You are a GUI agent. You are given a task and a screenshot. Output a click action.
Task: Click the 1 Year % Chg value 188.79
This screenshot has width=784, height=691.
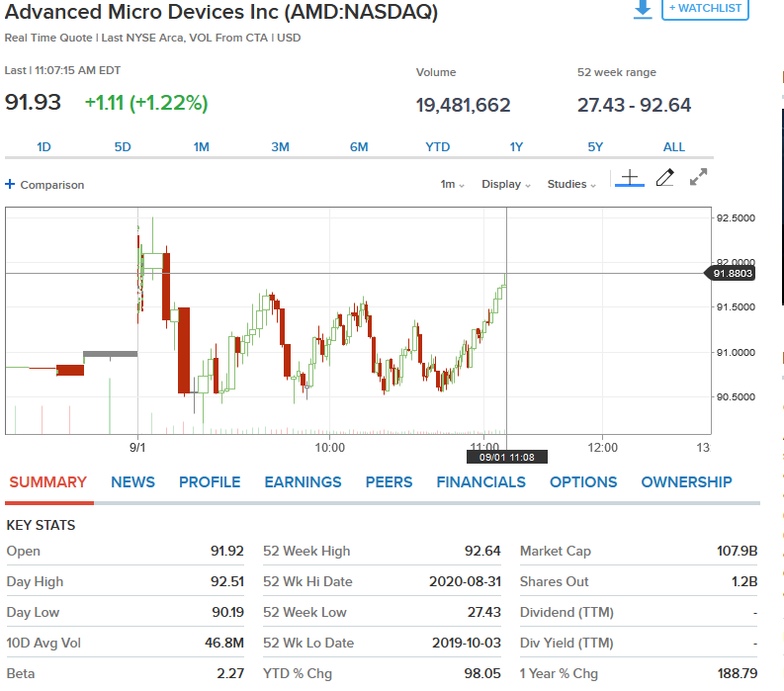tap(738, 673)
